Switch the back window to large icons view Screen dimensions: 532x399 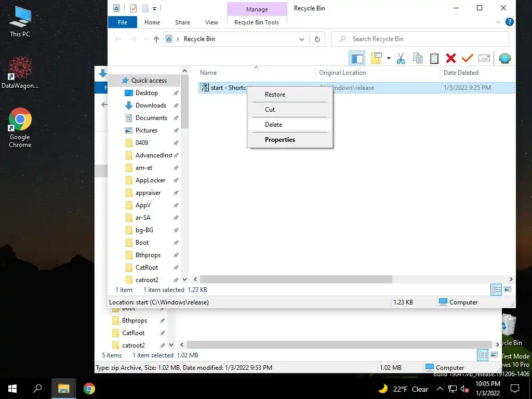click(x=494, y=355)
